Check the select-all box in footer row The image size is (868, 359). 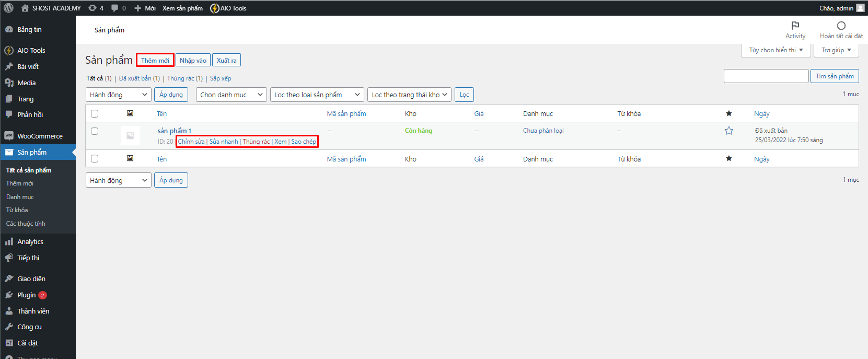[95, 158]
